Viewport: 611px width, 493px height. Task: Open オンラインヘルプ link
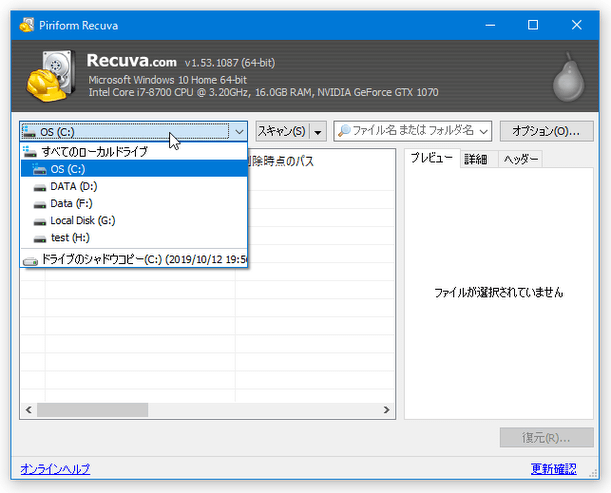(55, 469)
